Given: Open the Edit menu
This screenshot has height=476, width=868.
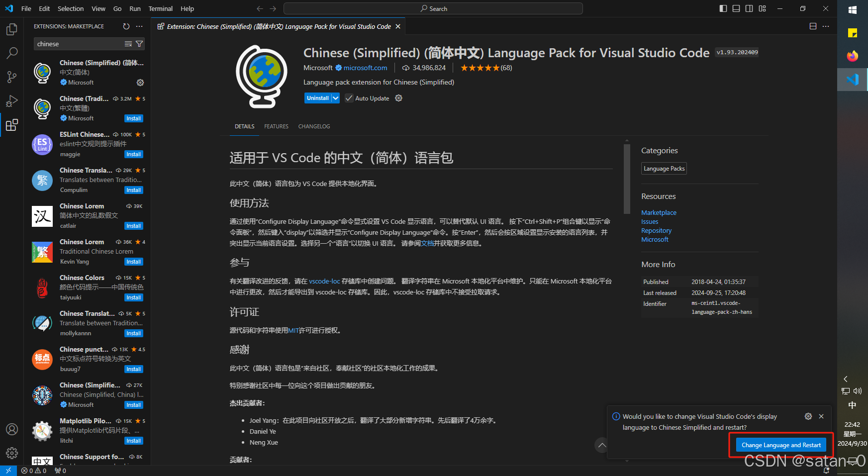Looking at the screenshot, I should pyautogui.click(x=44, y=8).
